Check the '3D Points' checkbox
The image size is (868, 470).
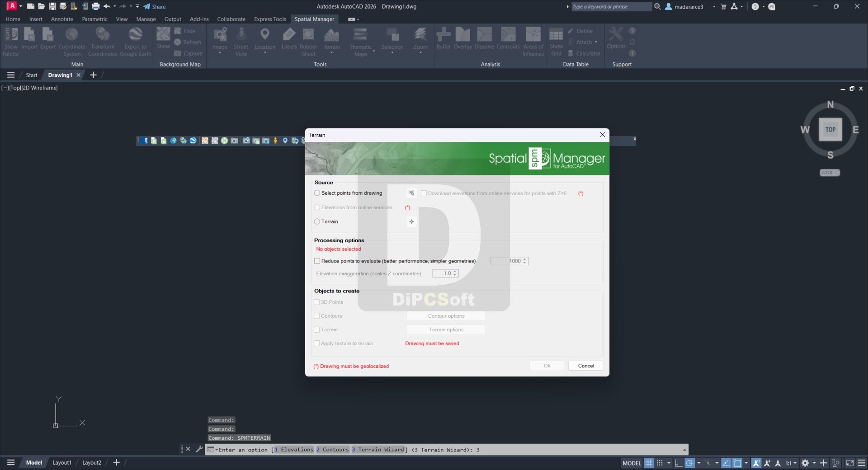click(317, 302)
